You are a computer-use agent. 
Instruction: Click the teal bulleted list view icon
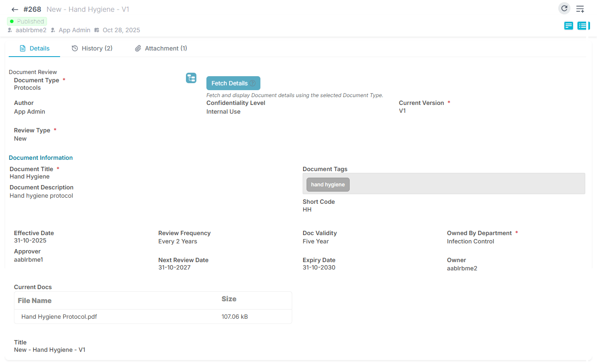click(582, 26)
